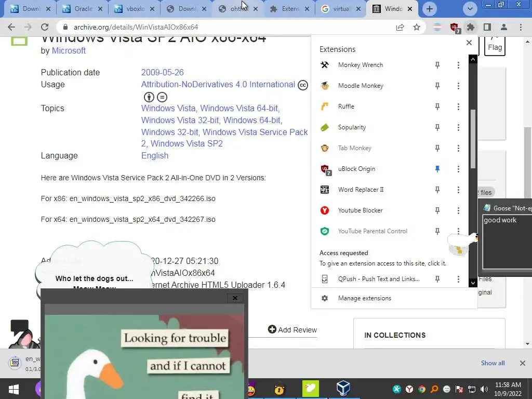532x399 pixels.
Task: Reload the current page
Action: click(x=45, y=27)
